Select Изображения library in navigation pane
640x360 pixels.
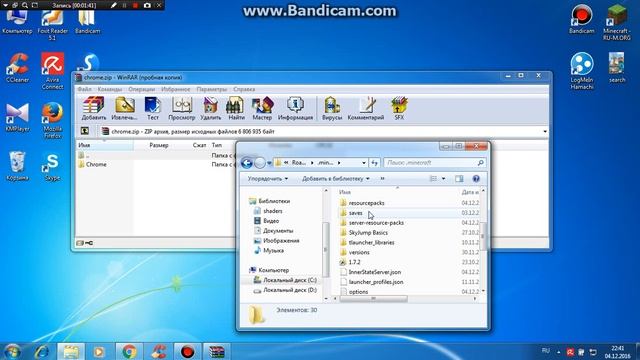(x=276, y=241)
